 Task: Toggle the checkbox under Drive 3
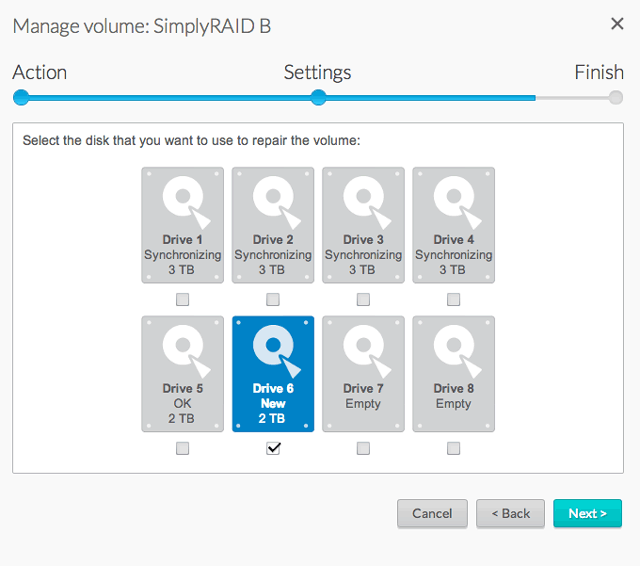pos(363,300)
